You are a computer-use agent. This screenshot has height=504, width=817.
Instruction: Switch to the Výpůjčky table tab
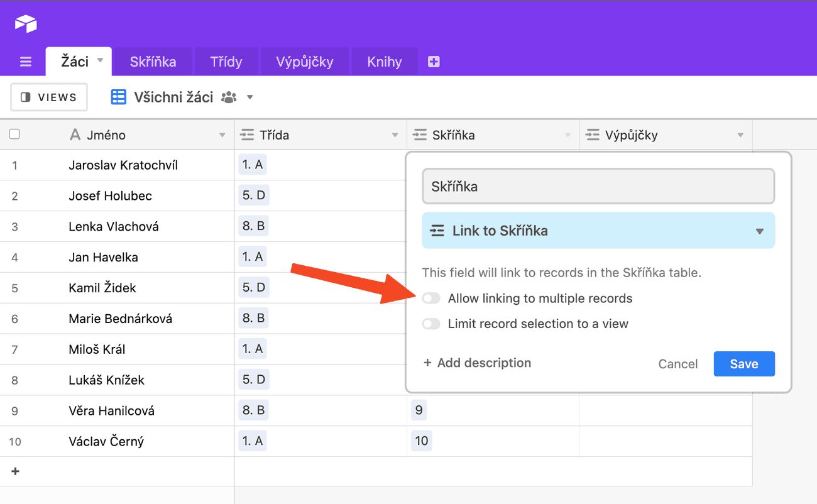tap(305, 62)
